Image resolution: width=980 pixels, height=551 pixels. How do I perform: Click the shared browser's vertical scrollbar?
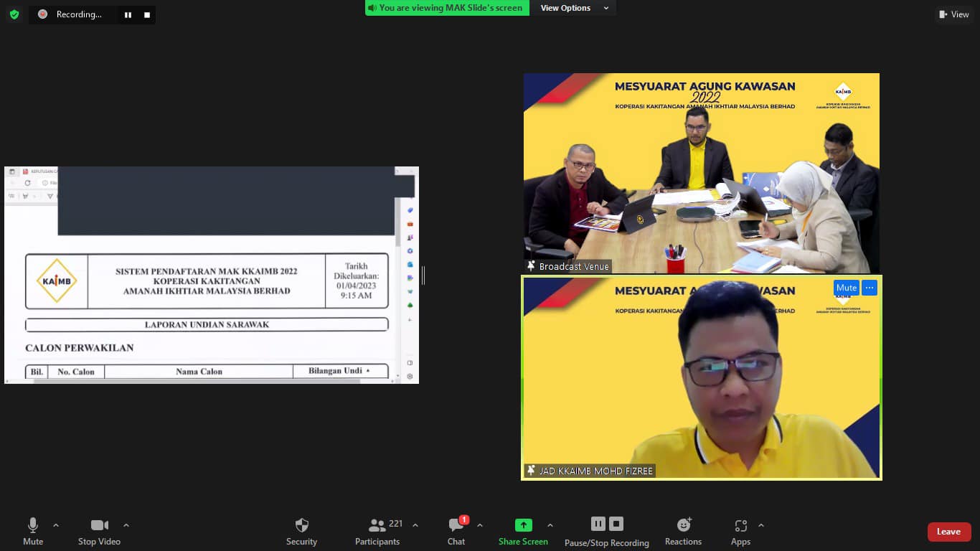pyautogui.click(x=398, y=223)
